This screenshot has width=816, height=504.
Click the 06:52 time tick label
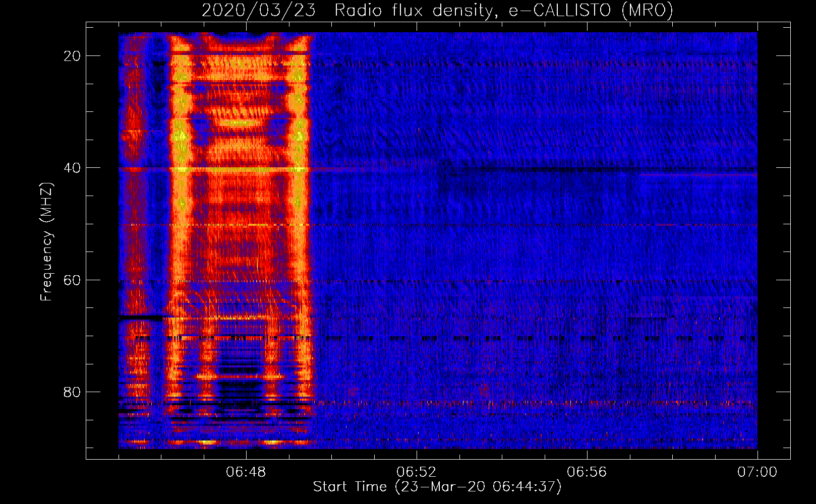point(417,472)
